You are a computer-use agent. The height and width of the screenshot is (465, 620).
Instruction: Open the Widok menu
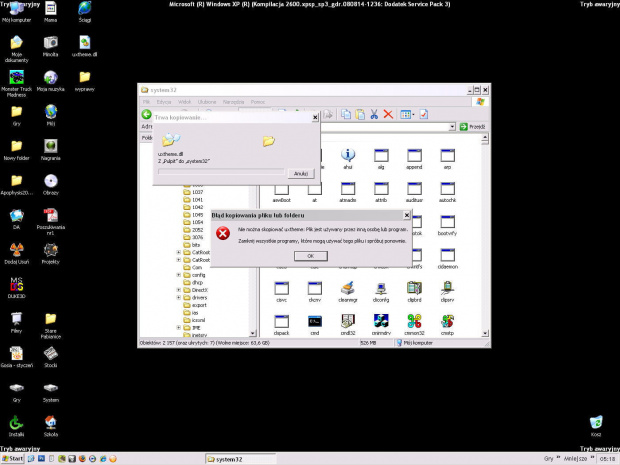184,102
